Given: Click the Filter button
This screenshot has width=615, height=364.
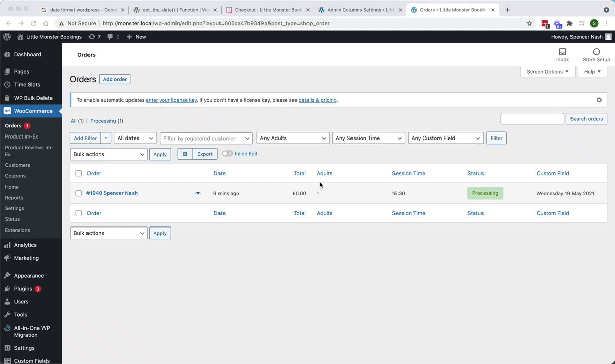Looking at the screenshot, I should 496,138.
